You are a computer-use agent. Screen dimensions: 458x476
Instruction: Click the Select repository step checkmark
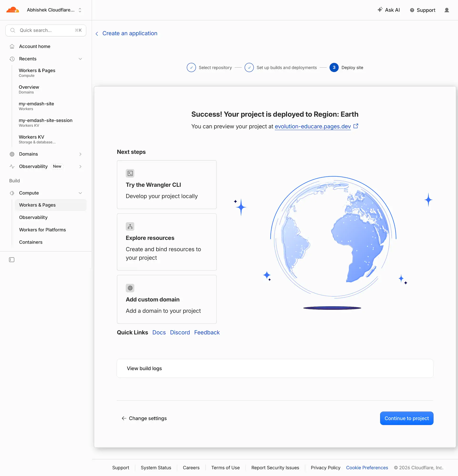pyautogui.click(x=191, y=67)
